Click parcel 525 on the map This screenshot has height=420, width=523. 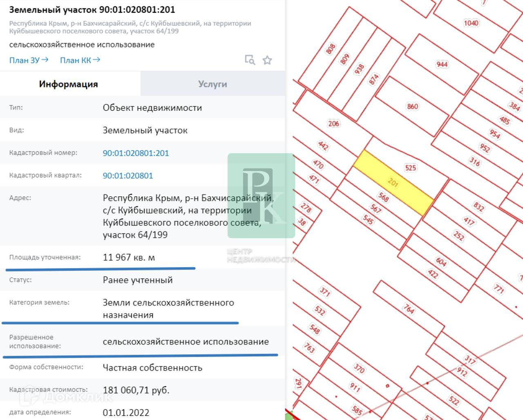[x=410, y=168]
